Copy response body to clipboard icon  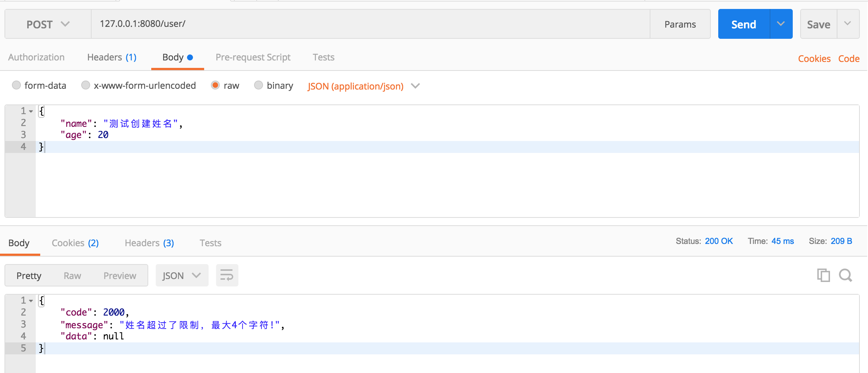tap(823, 275)
